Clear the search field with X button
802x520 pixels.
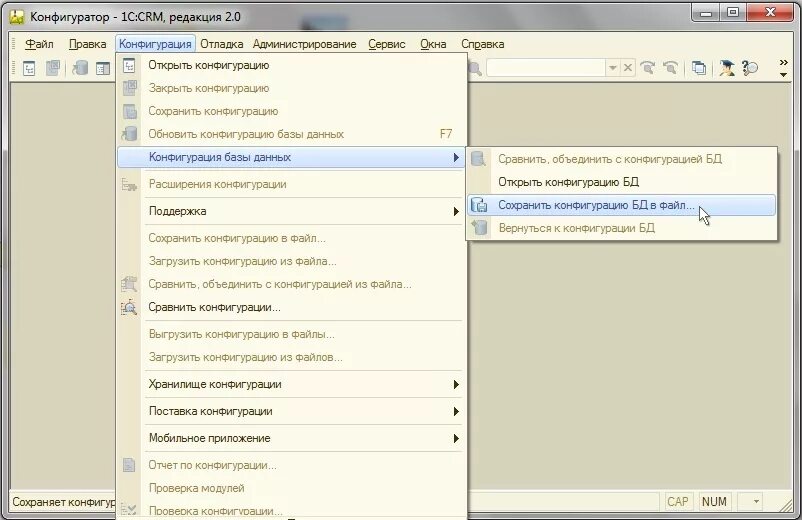click(628, 67)
